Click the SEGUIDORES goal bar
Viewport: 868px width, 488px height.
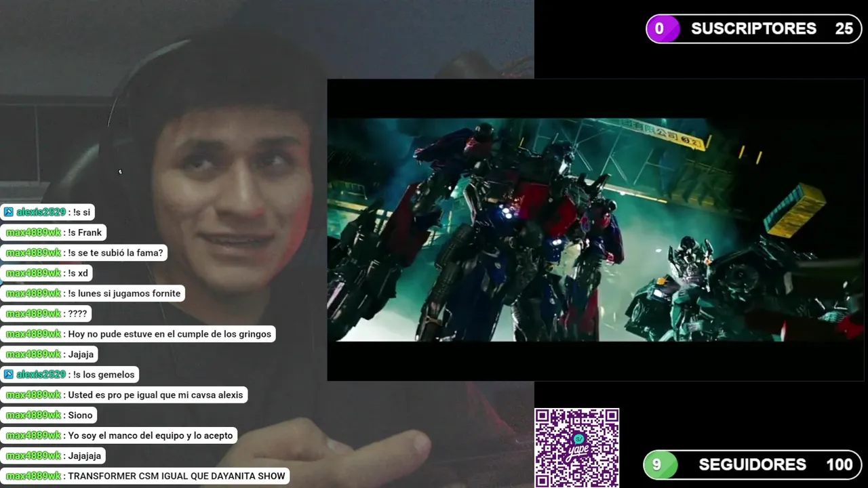click(x=752, y=465)
